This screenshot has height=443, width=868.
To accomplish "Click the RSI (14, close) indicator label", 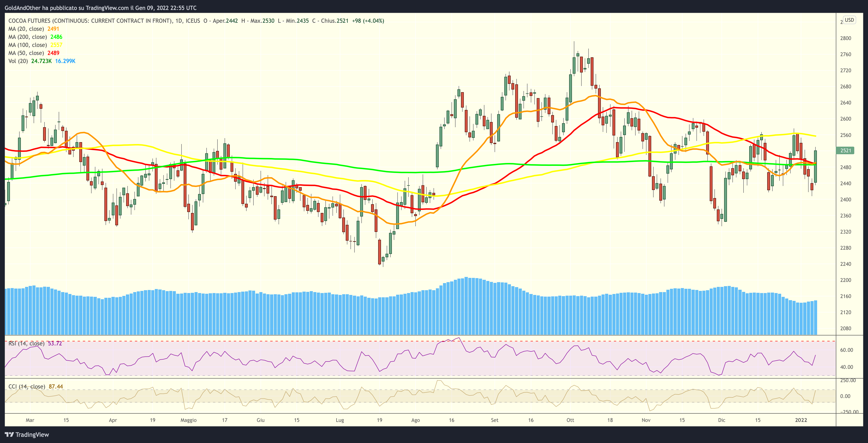I will click(x=26, y=344).
